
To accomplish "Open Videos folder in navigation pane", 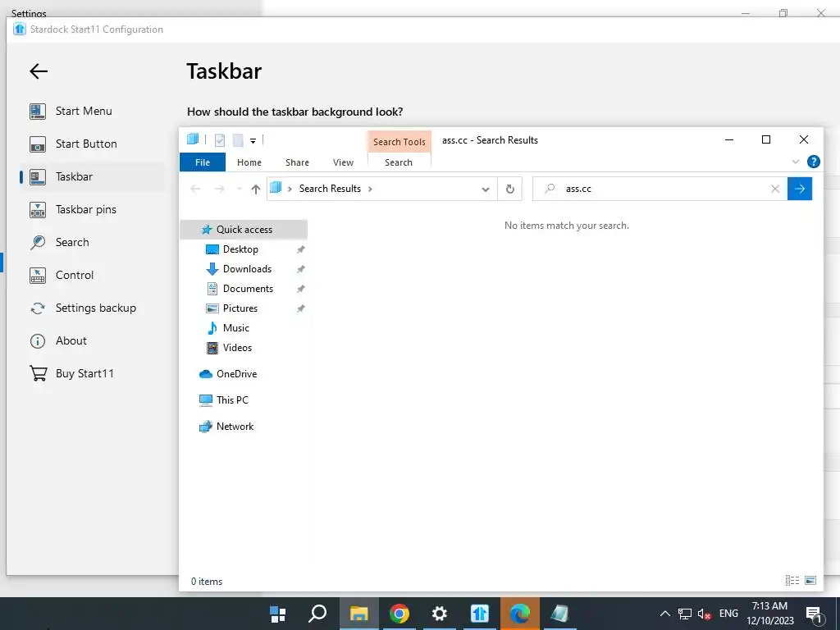I will pyautogui.click(x=237, y=348).
